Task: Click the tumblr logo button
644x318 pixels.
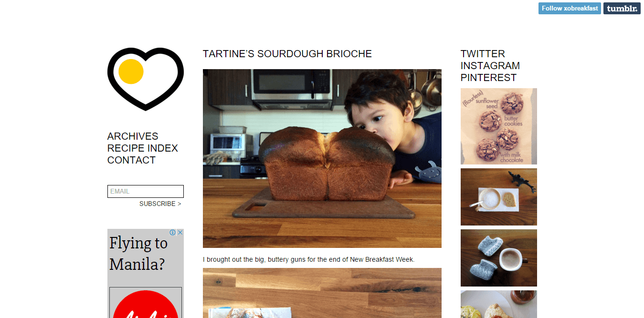Action: (x=622, y=9)
